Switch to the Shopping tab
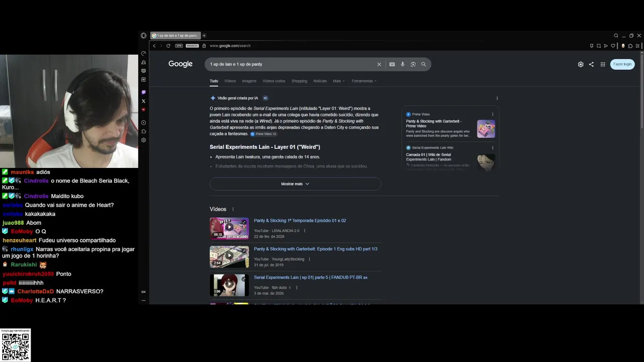The image size is (644, 362). click(299, 81)
